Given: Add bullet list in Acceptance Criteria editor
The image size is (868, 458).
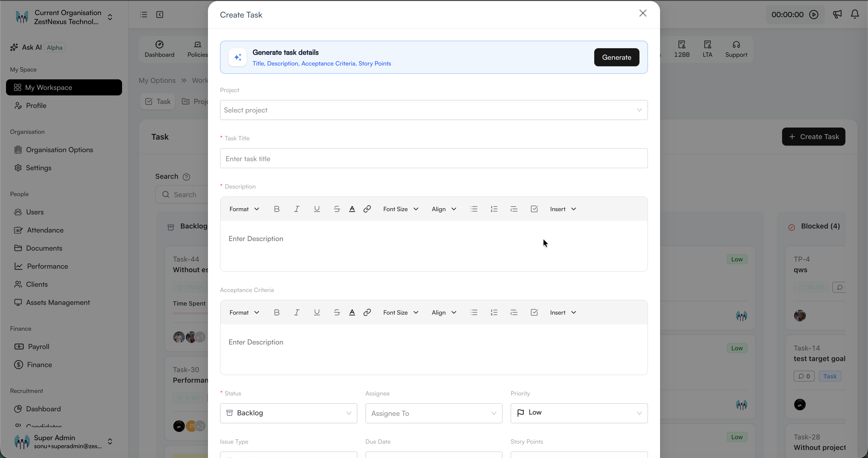Looking at the screenshot, I should (474, 313).
